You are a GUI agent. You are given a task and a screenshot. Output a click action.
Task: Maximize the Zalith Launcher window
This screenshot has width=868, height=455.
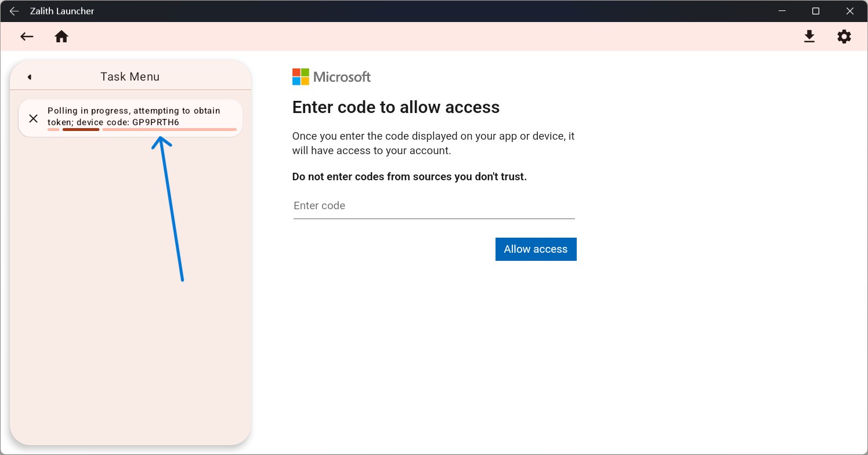pos(816,11)
